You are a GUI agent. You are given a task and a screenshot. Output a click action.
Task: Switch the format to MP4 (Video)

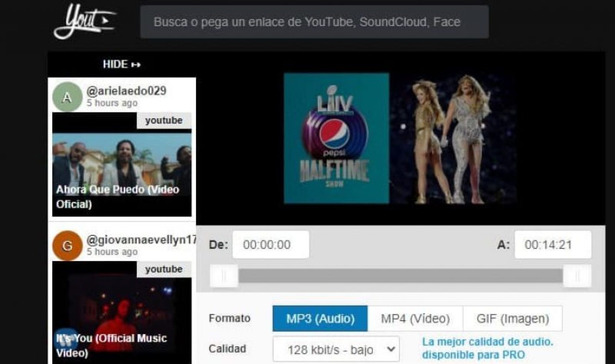pos(415,318)
